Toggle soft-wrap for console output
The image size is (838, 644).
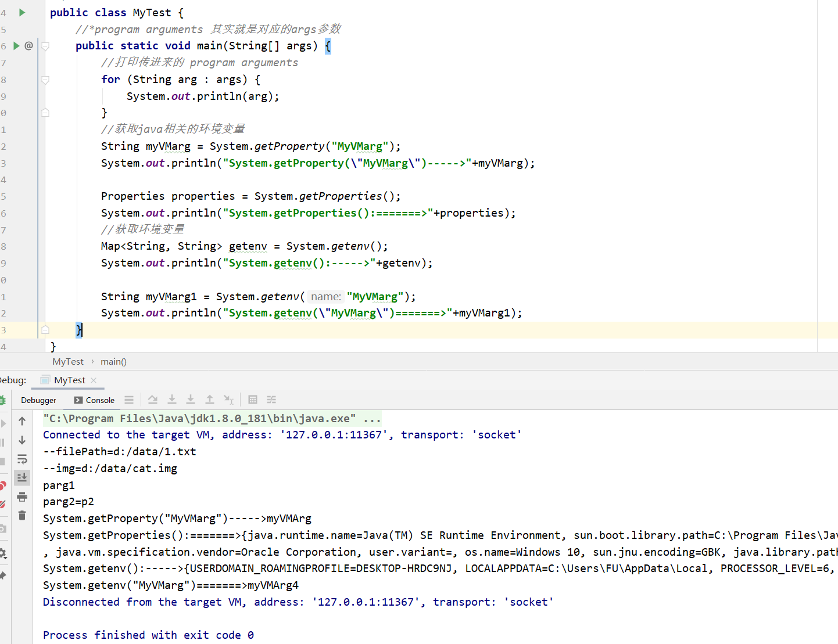tap(22, 459)
